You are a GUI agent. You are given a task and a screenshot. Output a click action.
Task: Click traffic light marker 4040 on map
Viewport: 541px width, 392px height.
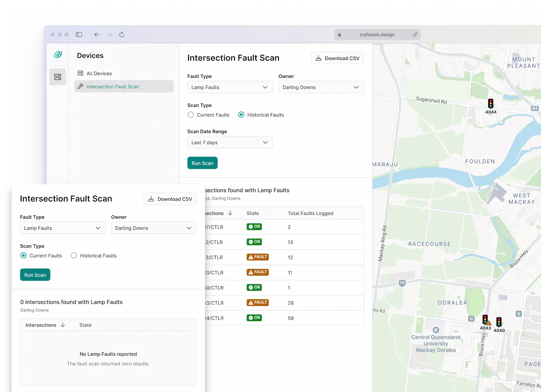(x=499, y=322)
